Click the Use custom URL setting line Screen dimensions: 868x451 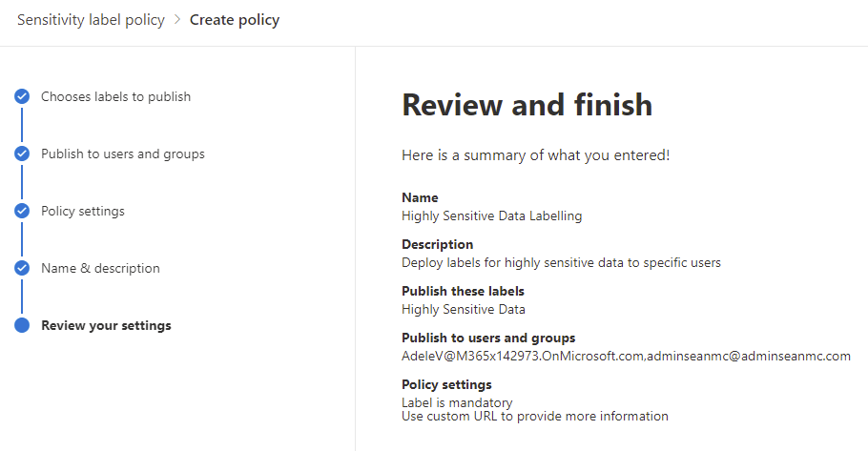(x=535, y=416)
